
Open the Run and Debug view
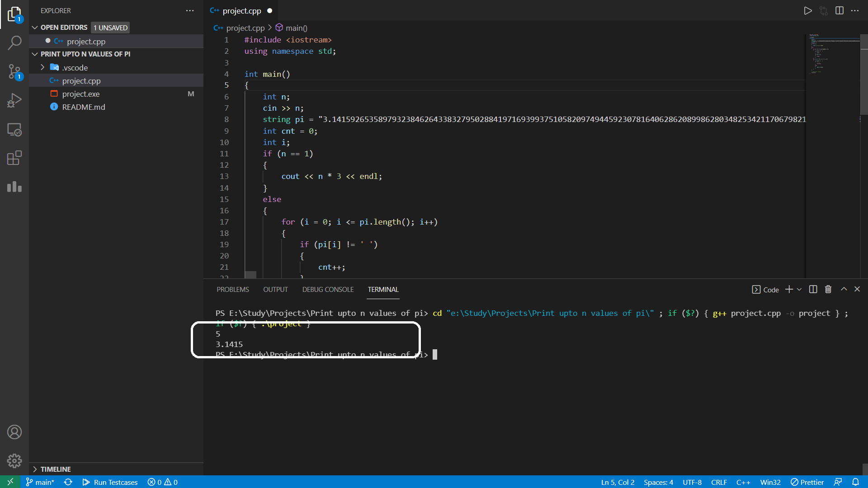(x=15, y=100)
